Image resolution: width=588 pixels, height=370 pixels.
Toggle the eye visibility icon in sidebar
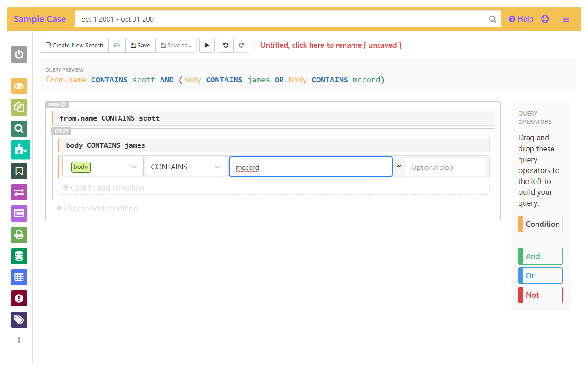click(19, 86)
